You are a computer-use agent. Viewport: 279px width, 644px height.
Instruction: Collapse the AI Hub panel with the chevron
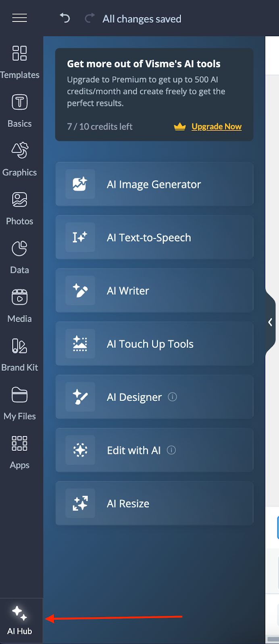coord(270,322)
